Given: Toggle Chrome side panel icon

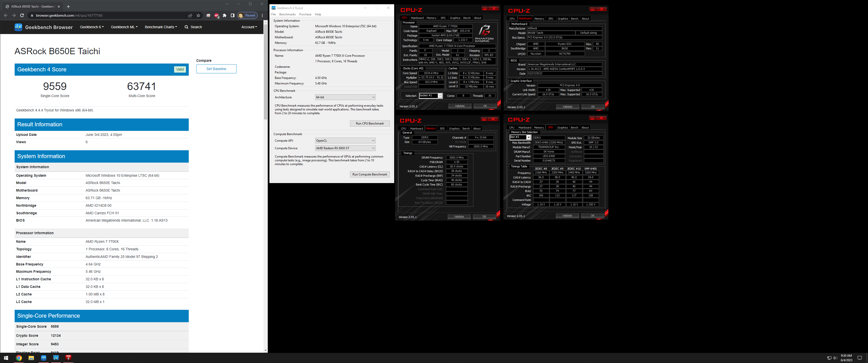Looking at the screenshot, I should coord(232,15).
